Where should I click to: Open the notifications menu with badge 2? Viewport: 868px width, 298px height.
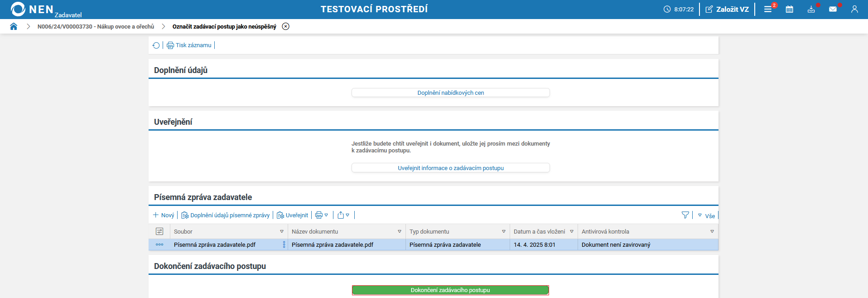(x=768, y=9)
